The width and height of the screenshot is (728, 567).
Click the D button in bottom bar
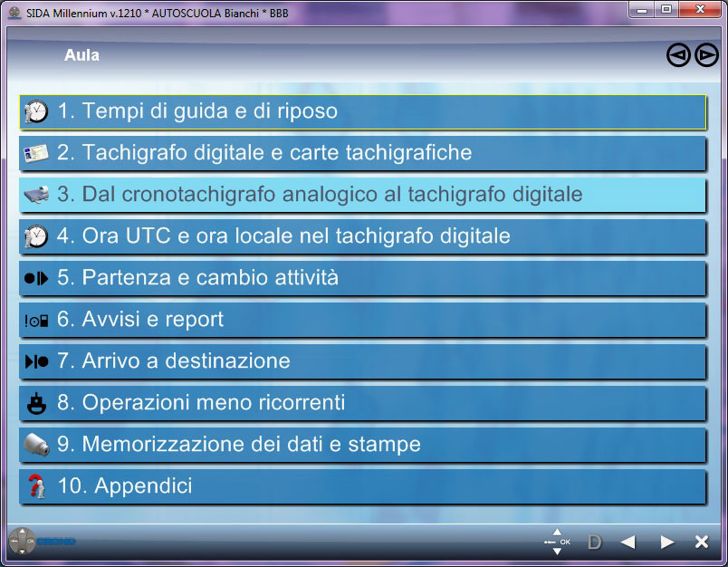click(594, 543)
